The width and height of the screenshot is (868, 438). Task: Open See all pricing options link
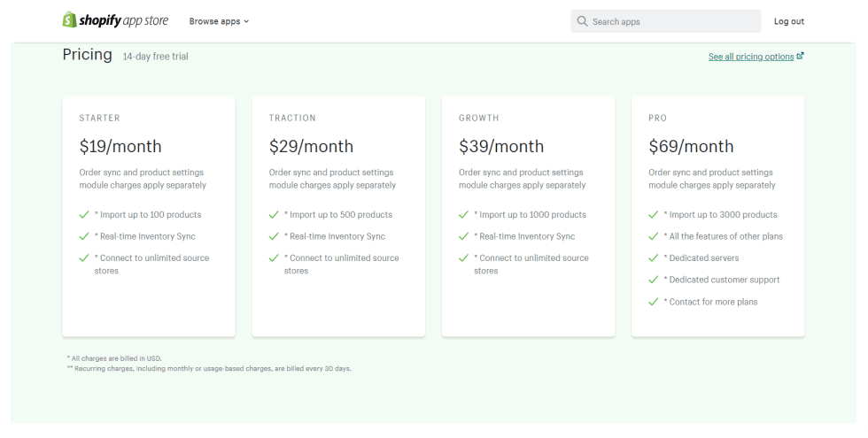click(751, 57)
